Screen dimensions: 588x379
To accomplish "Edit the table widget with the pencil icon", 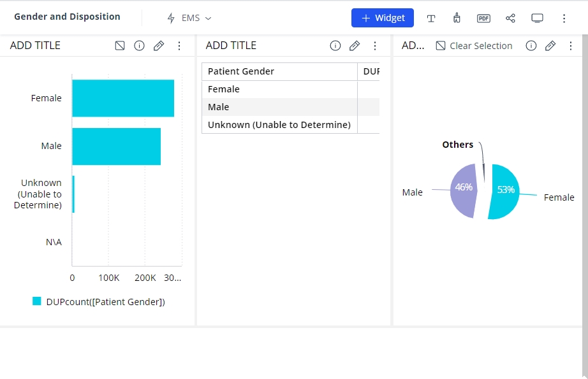I will [x=355, y=46].
